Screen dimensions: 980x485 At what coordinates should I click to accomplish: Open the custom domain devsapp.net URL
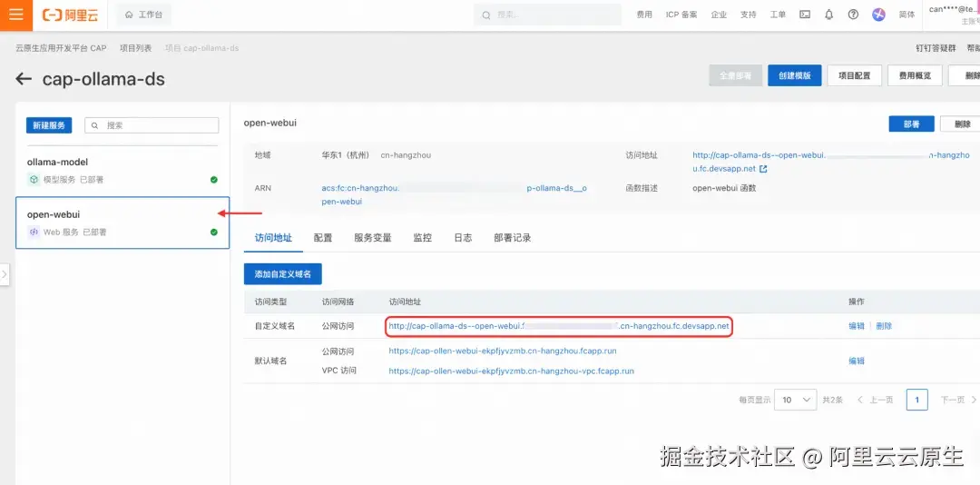point(559,326)
